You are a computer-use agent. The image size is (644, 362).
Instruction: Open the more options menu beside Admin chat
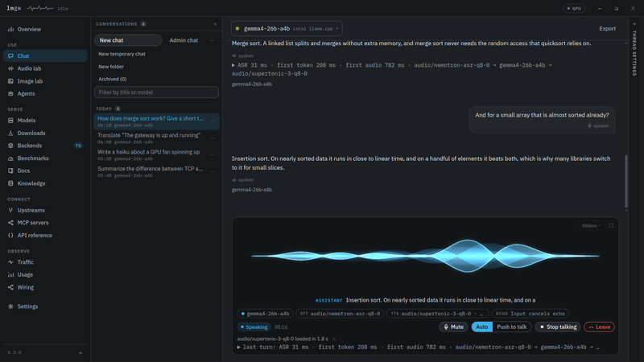(x=213, y=40)
